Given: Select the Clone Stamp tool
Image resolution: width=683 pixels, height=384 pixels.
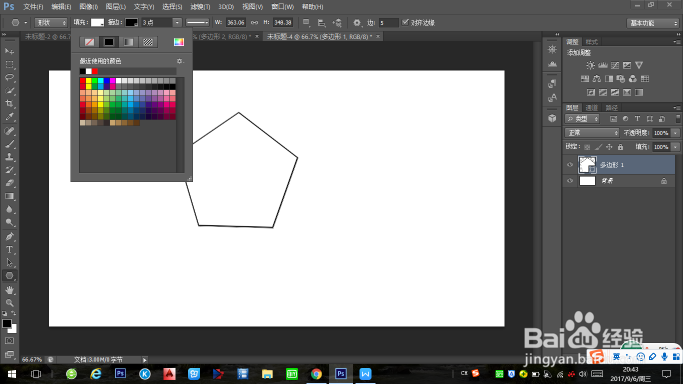Looking at the screenshot, I should [9, 157].
